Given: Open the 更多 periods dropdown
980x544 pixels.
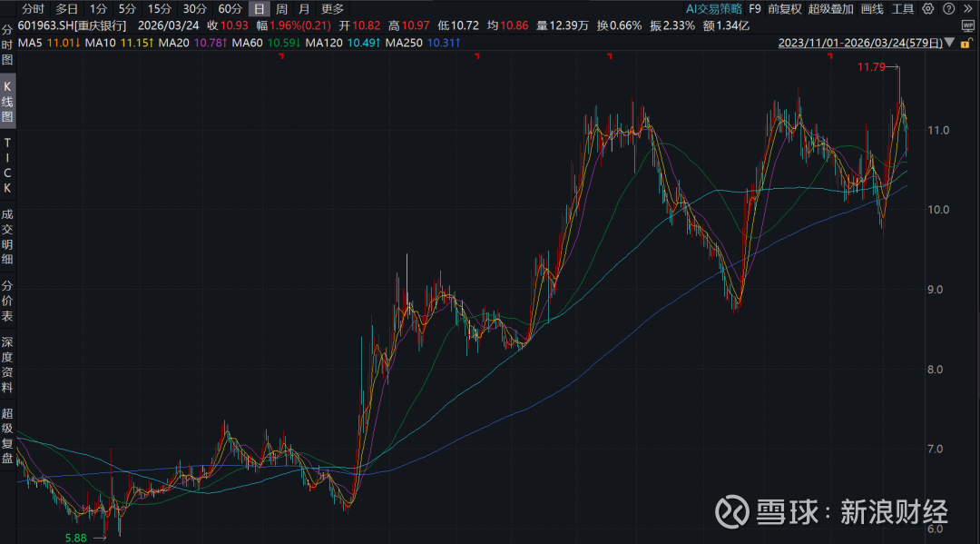Looking at the screenshot, I should [332, 9].
